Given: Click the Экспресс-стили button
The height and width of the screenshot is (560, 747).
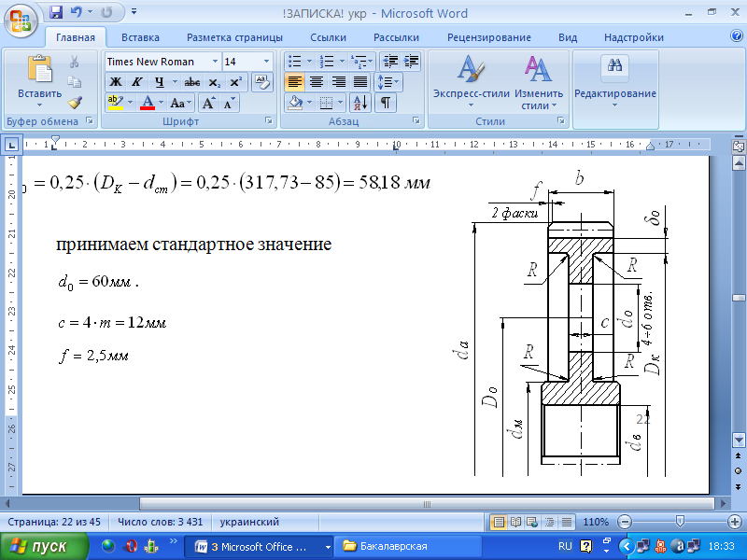Looking at the screenshot, I should click(x=471, y=82).
